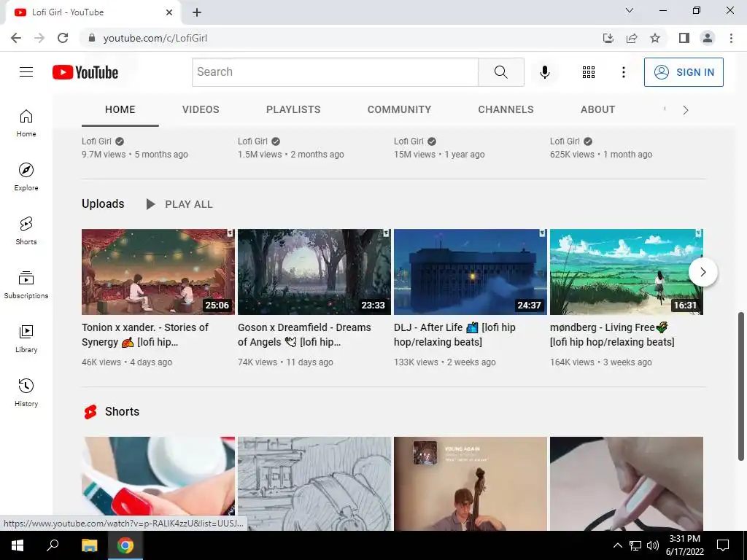This screenshot has height=560, width=747.
Task: Click the YouTube search input field
Action: [336, 72]
